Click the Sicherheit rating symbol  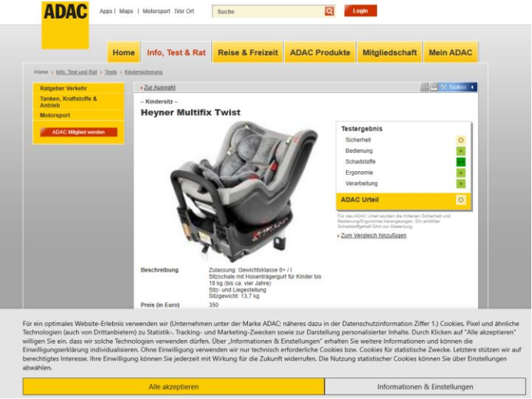click(x=461, y=140)
